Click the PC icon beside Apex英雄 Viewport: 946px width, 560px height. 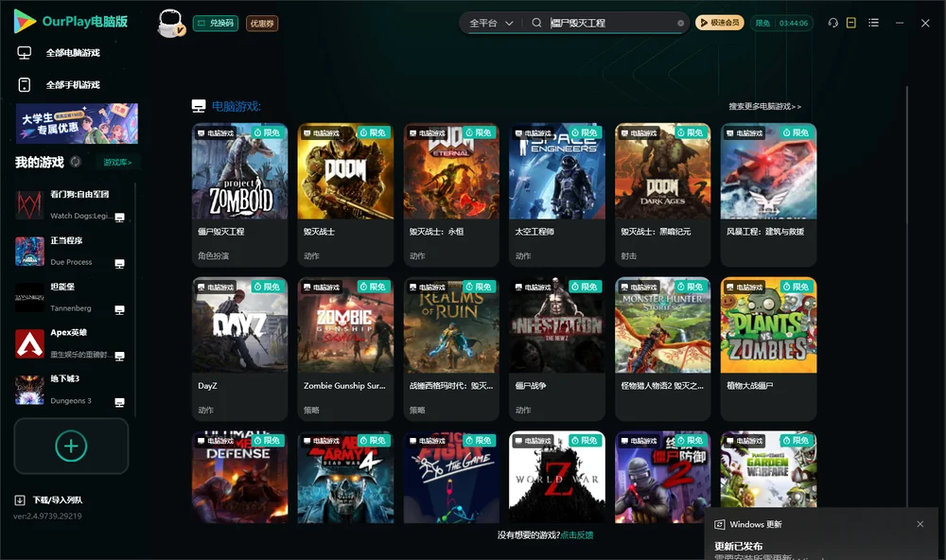(119, 356)
